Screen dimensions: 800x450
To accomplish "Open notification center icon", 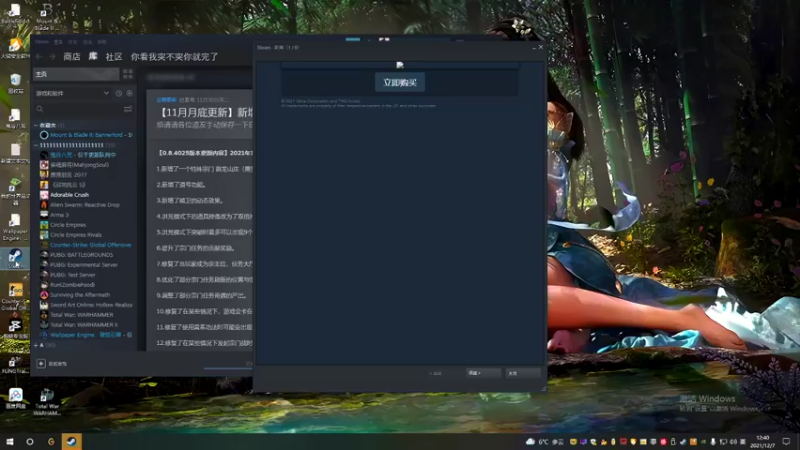I will (x=786, y=441).
